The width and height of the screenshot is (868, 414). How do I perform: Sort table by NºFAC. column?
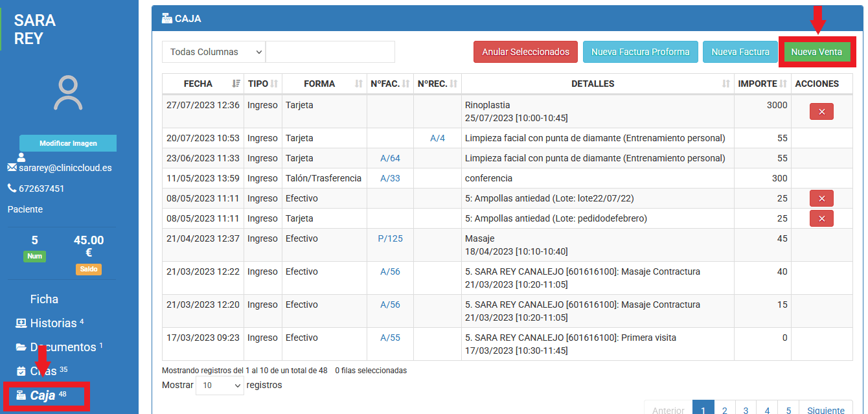tap(390, 84)
